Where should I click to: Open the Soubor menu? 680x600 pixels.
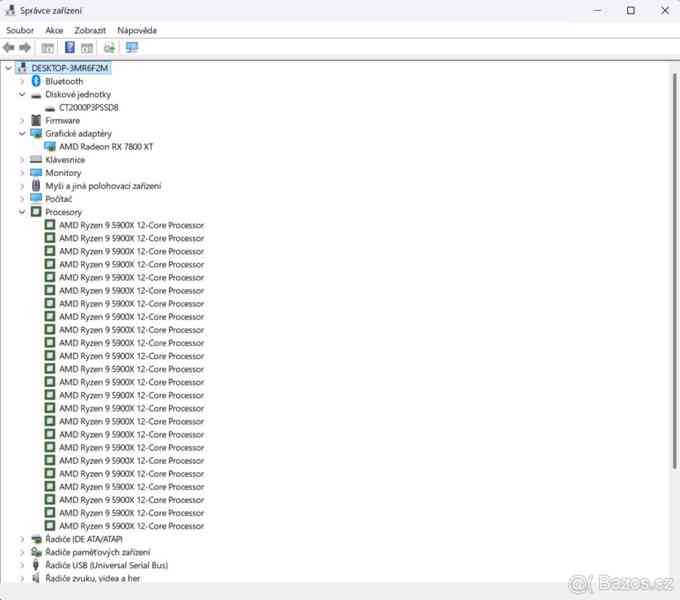point(20,30)
